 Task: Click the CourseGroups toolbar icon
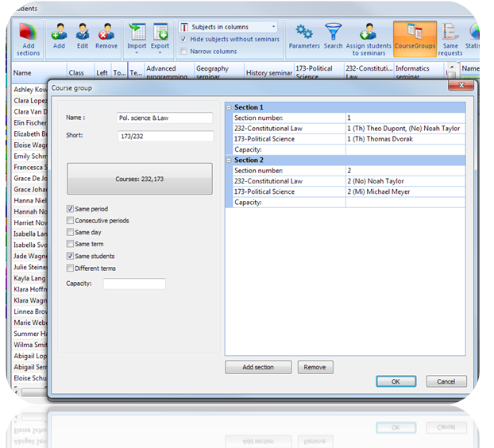(415, 33)
